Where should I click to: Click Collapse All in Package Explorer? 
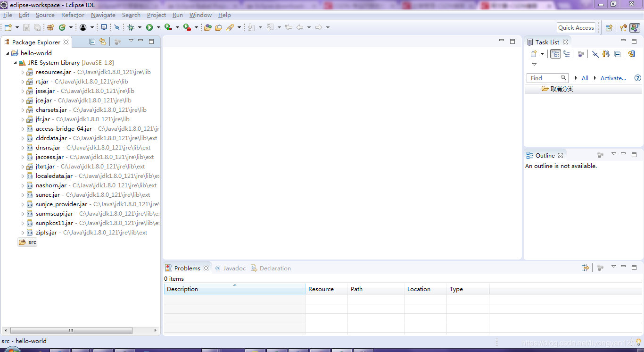[x=92, y=42]
